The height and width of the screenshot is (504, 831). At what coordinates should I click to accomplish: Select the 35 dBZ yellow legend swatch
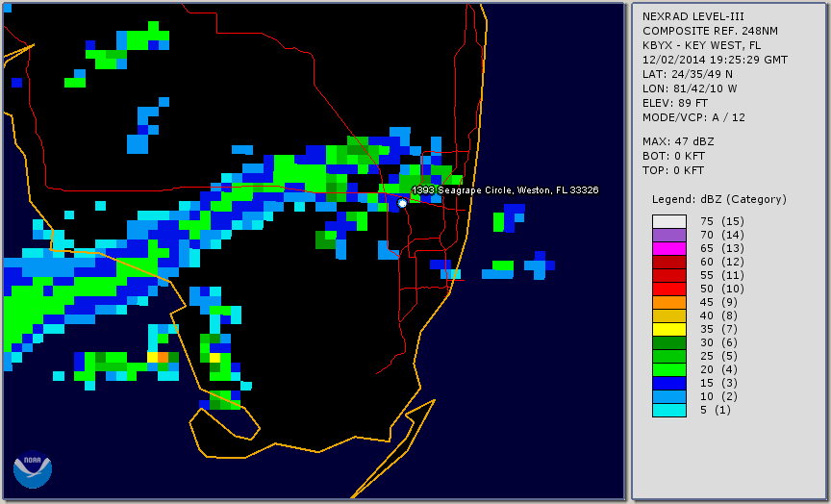point(669,329)
